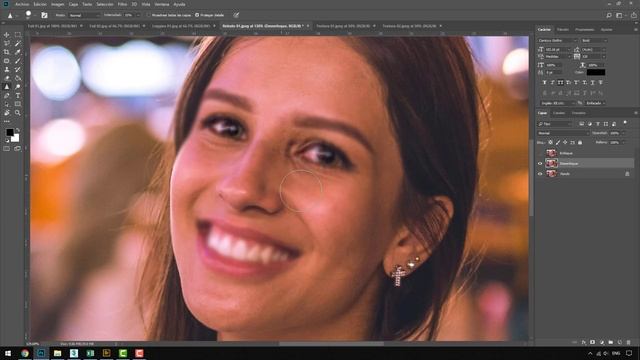640x360 pixels.
Task: Show the hidden Enfoque layer
Action: point(540,153)
